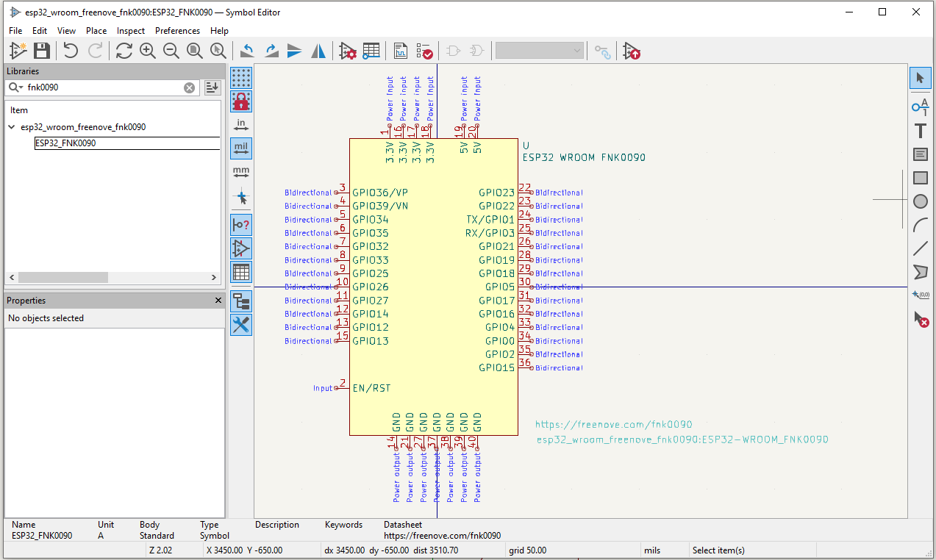936x560 pixels.
Task: Open the Pin Table
Action: [371, 50]
